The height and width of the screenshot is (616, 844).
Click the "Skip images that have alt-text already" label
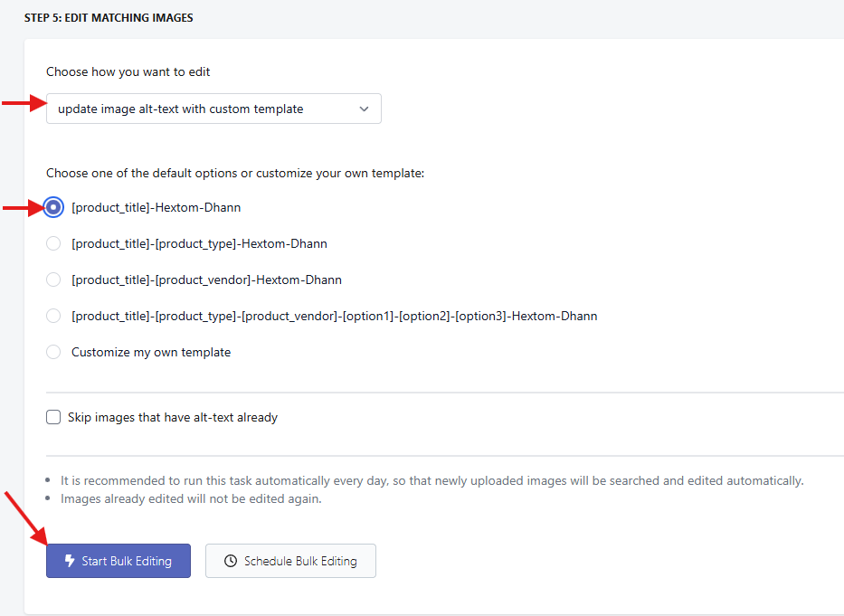(173, 418)
